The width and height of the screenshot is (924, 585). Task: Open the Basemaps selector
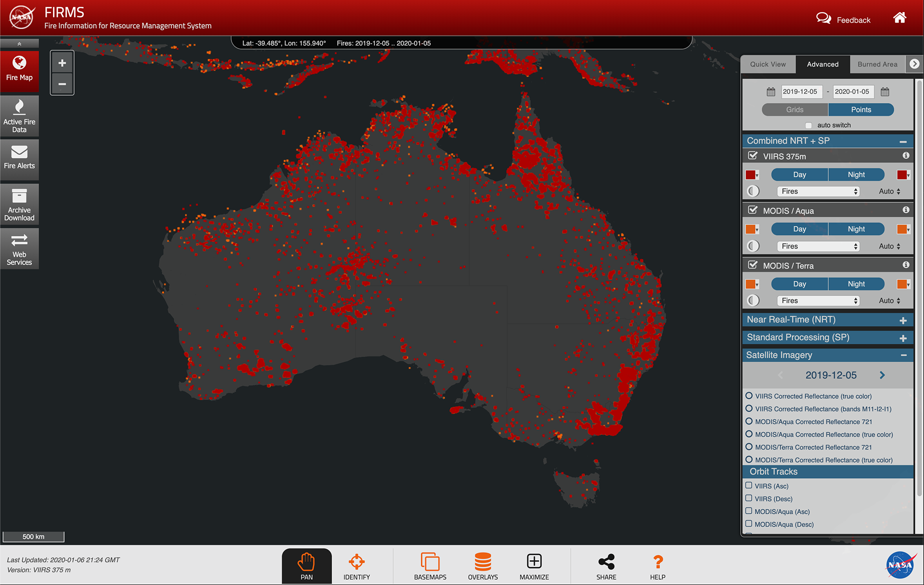pyautogui.click(x=430, y=566)
